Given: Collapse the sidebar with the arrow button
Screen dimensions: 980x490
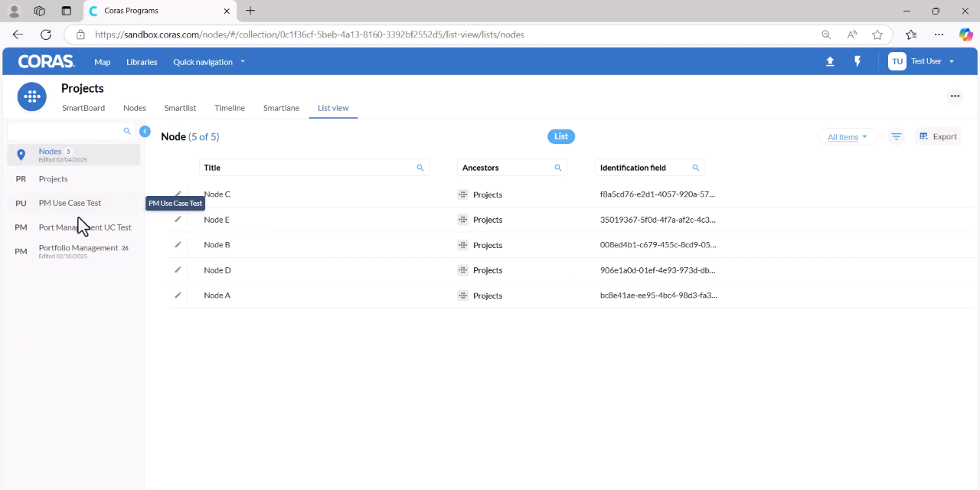Looking at the screenshot, I should pos(145,132).
